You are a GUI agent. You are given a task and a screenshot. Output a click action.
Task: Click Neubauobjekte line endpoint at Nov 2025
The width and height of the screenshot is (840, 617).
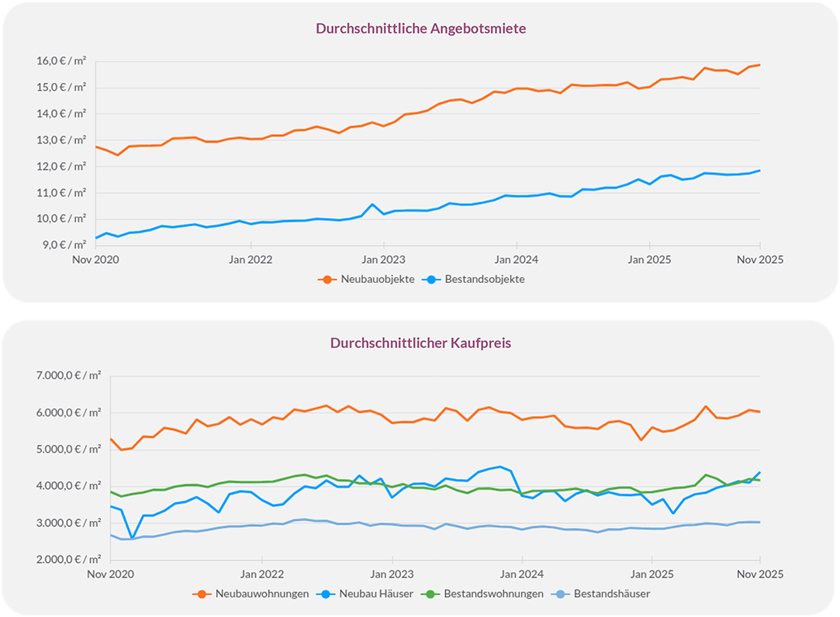[x=759, y=64]
